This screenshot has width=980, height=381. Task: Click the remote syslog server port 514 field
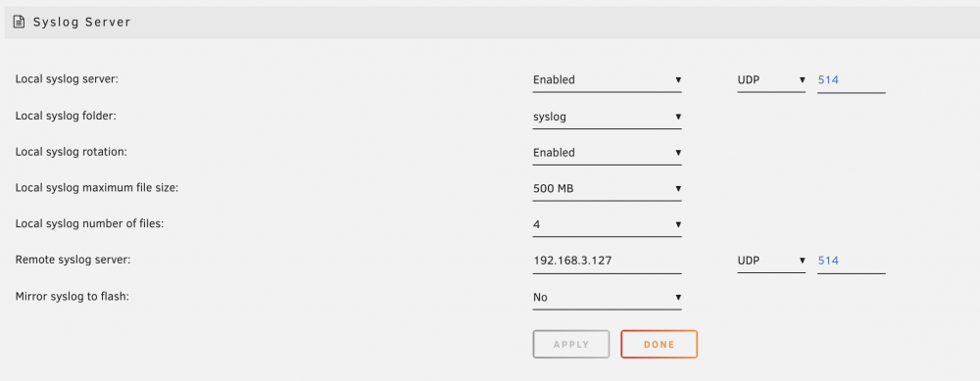(852, 262)
